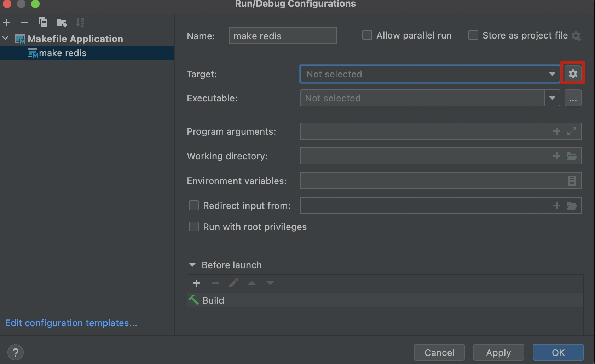Enable Run with root privileges
Screen dimensions: 595x364
(x=194, y=227)
